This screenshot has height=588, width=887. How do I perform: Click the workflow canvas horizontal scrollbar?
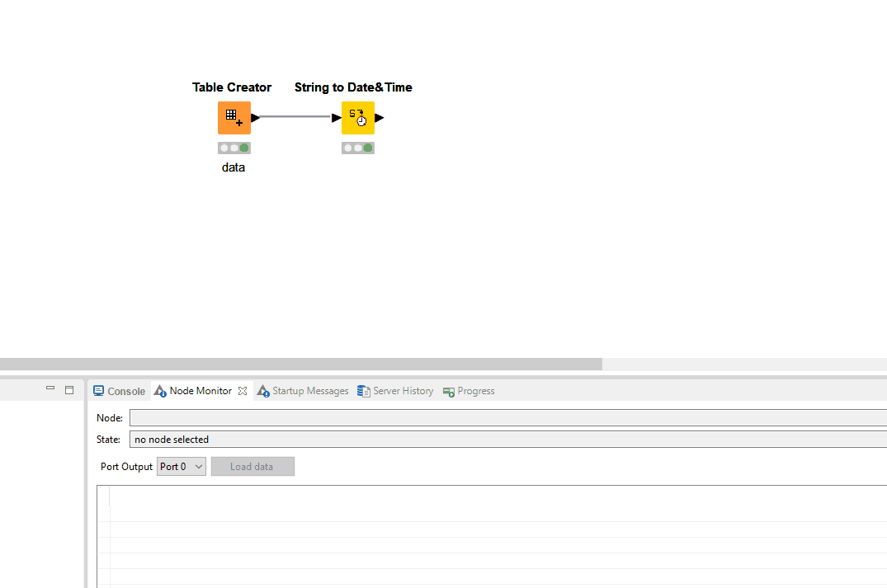301,364
